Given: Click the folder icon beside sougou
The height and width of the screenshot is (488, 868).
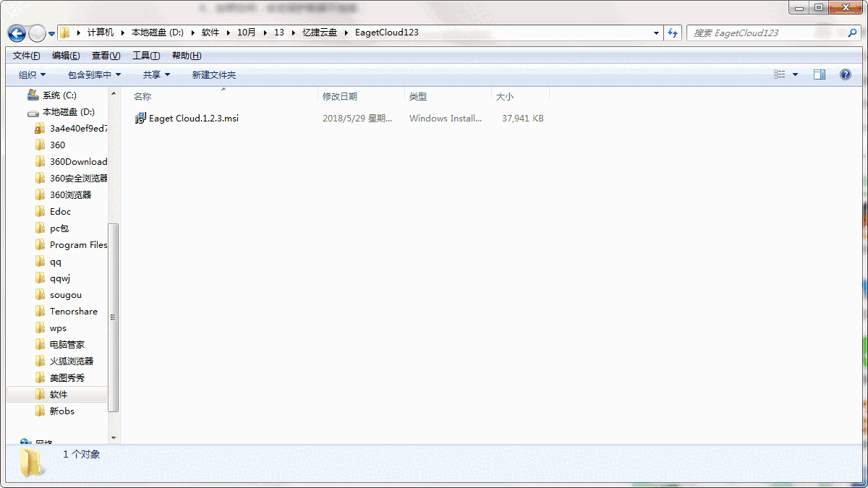Looking at the screenshot, I should (x=41, y=295).
